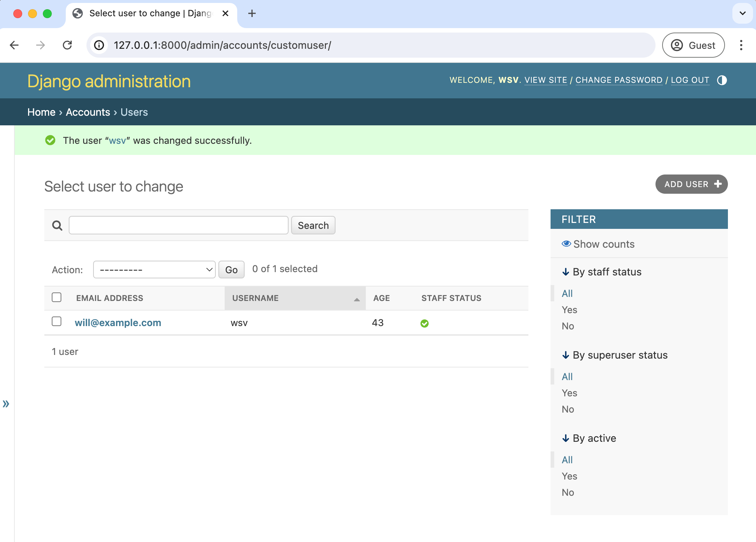Image resolution: width=756 pixels, height=542 pixels.
Task: Open the Guest profile menu
Action: (693, 45)
